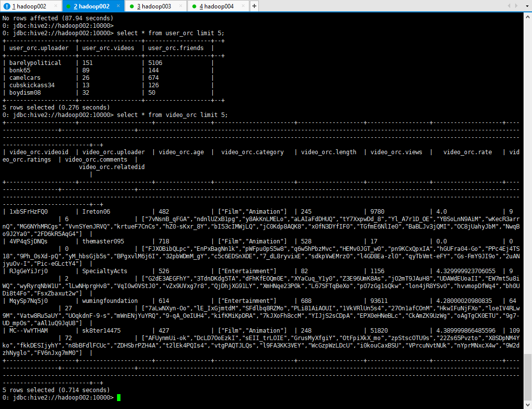Click the 'barelypolitical' uploader value
Image resolution: width=532 pixels, height=409 pixels.
click(35, 63)
